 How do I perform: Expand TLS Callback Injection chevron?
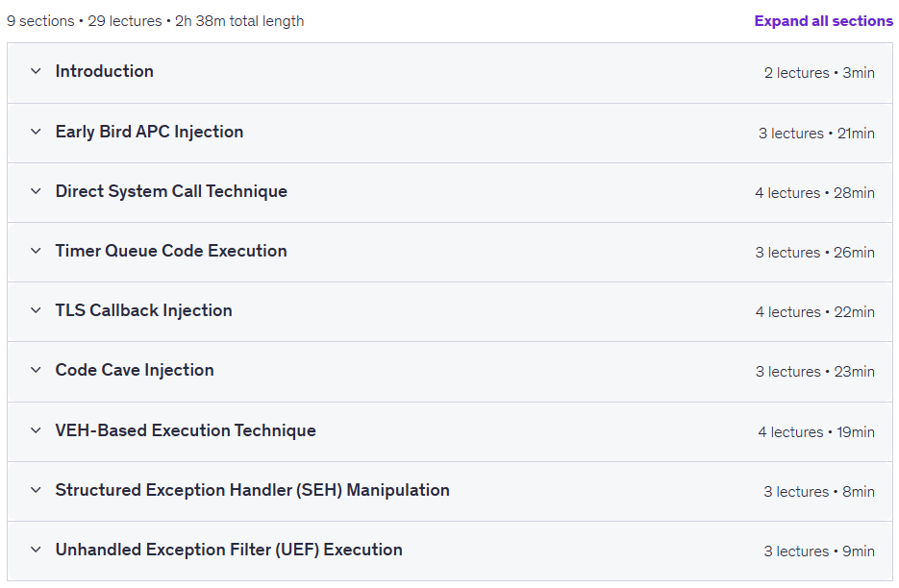[36, 310]
